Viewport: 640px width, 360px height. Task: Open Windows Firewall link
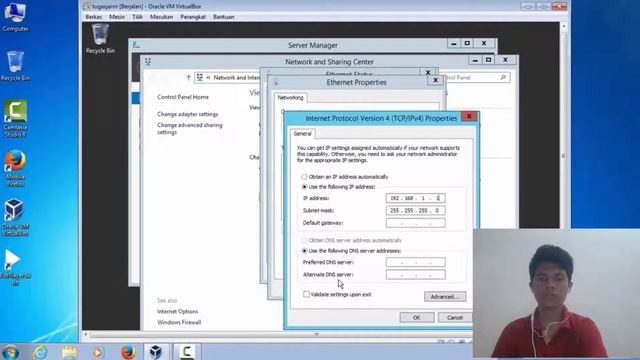tap(179, 322)
